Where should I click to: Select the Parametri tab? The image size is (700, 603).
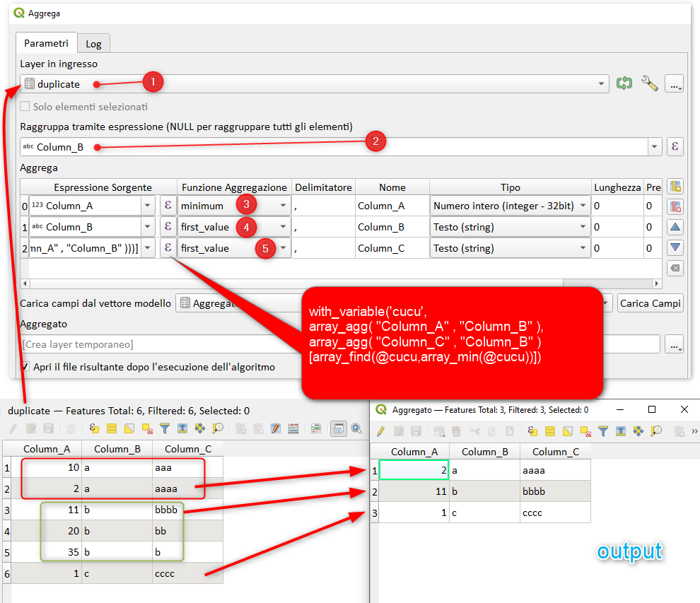(x=46, y=43)
